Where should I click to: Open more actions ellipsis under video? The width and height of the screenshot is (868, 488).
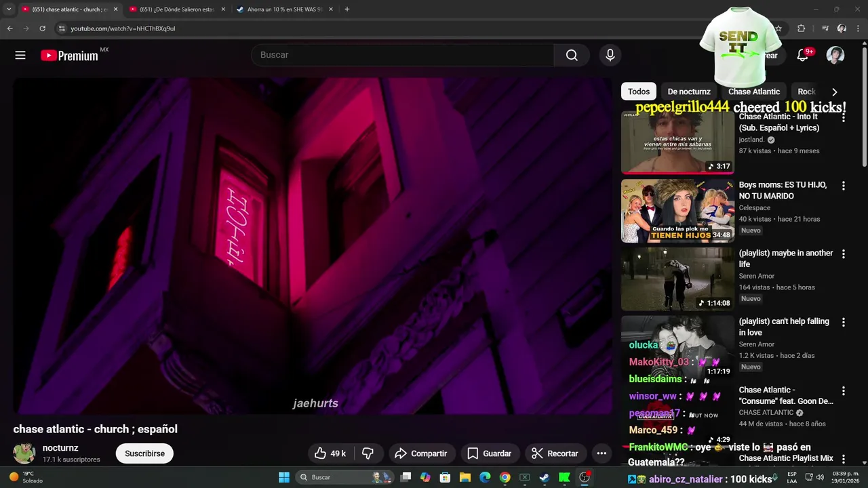[601, 453]
